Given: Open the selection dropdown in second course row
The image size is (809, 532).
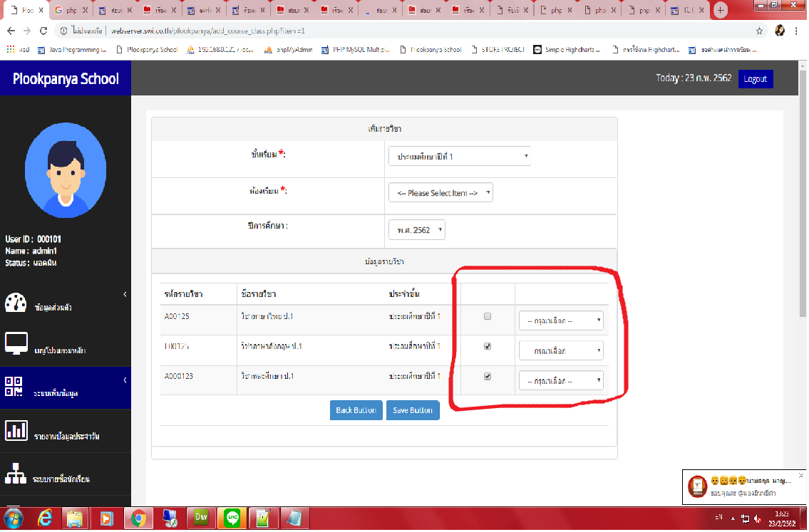Looking at the screenshot, I should (561, 350).
